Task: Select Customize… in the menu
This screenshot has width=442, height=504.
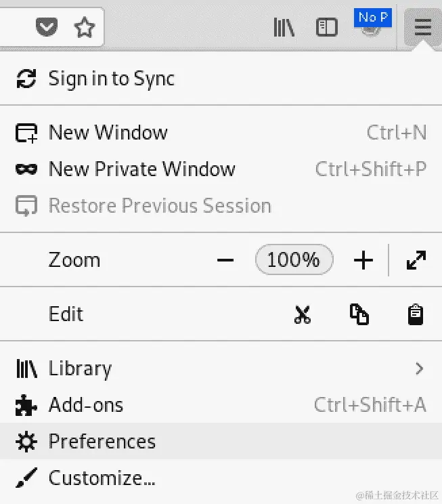Action: click(221, 478)
